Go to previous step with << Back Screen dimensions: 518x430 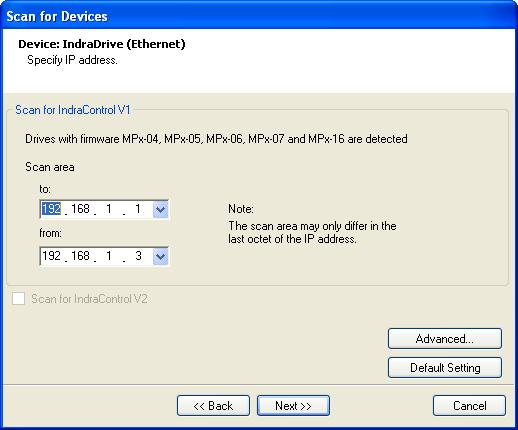[x=213, y=406]
